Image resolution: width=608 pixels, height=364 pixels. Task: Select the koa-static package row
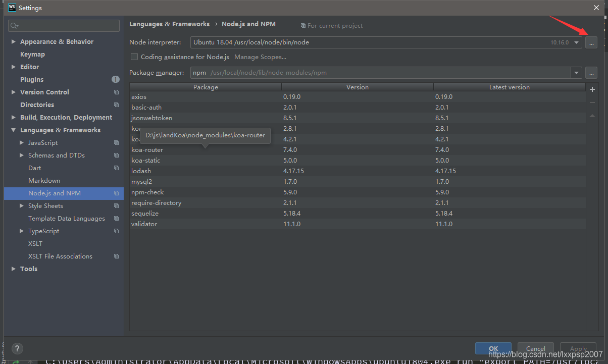[x=358, y=161]
